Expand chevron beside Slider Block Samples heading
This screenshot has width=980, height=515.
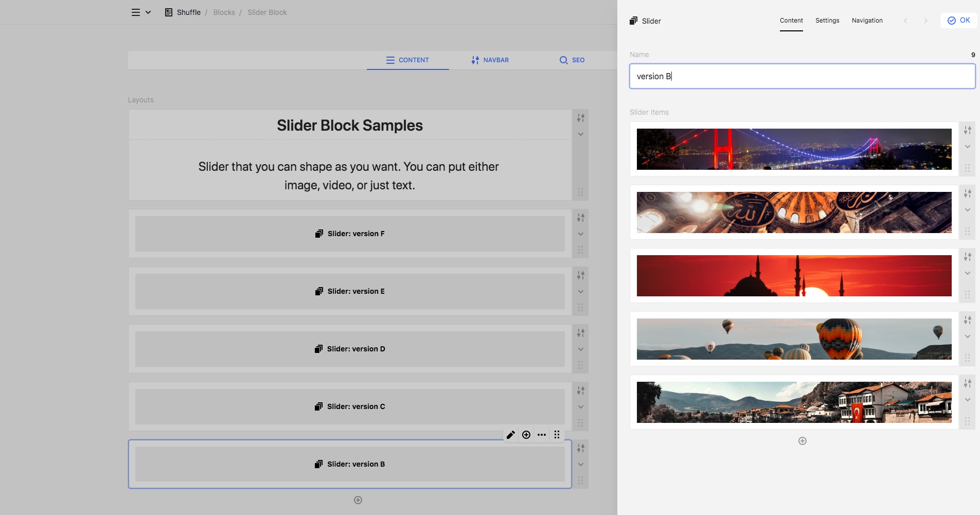pyautogui.click(x=580, y=134)
